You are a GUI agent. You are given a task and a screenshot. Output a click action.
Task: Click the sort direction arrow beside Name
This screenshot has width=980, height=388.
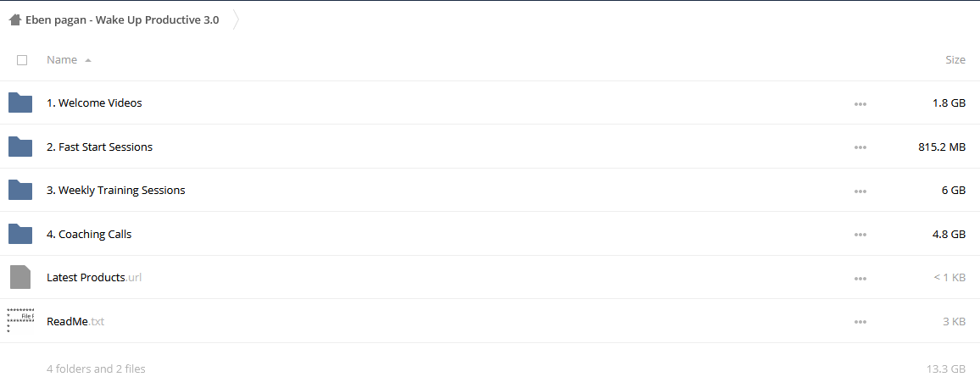coord(88,61)
